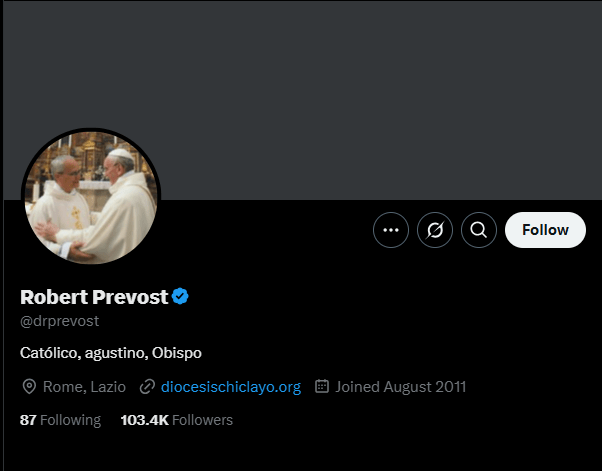Click the magnifying glass search profile icon
The width and height of the screenshot is (602, 471).
pos(479,230)
